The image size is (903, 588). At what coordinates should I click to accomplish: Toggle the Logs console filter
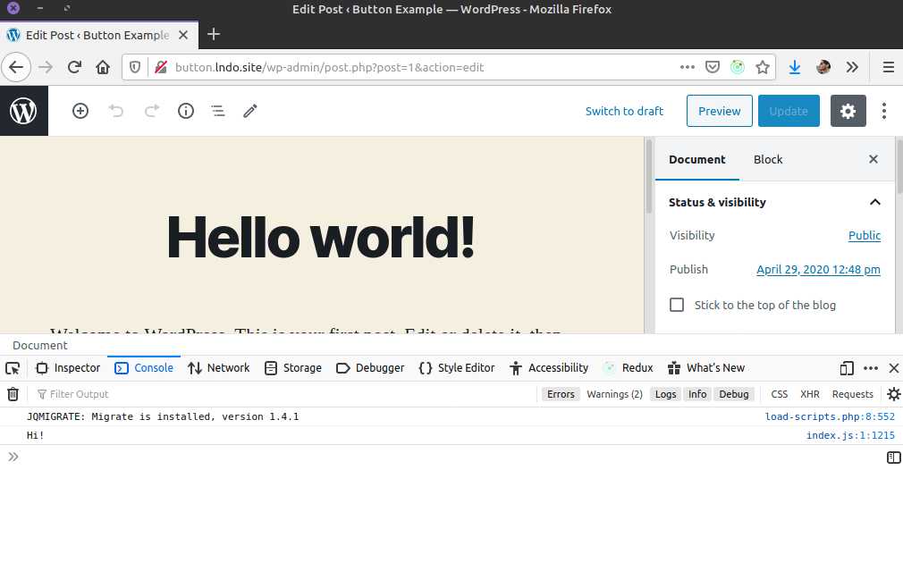coord(666,394)
